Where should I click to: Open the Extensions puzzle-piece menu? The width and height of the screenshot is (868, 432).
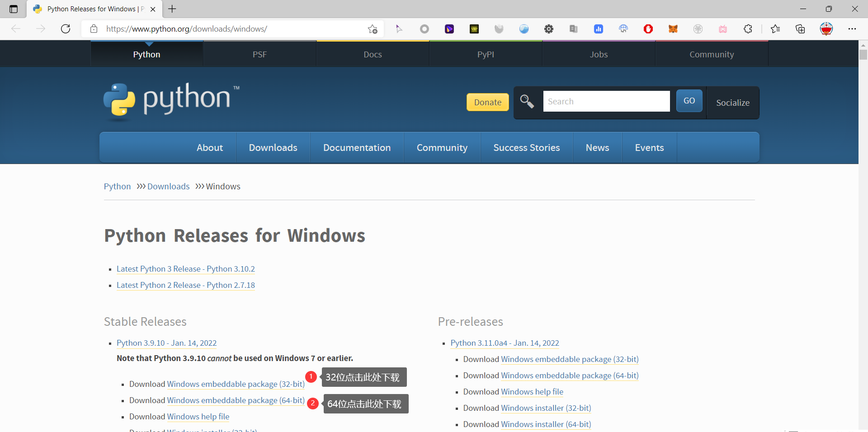point(748,29)
